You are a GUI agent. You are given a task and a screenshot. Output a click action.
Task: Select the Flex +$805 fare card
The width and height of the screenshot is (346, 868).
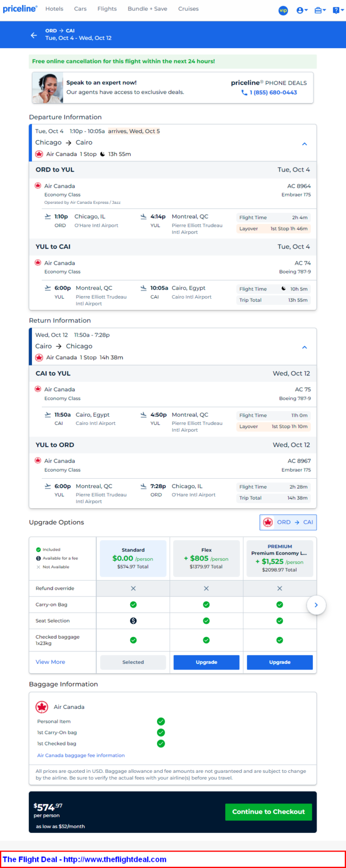pos(206,559)
